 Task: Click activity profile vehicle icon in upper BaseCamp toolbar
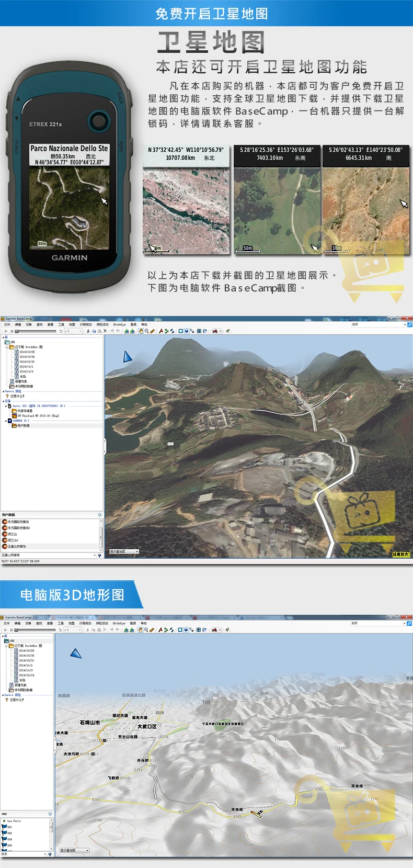click(214, 331)
